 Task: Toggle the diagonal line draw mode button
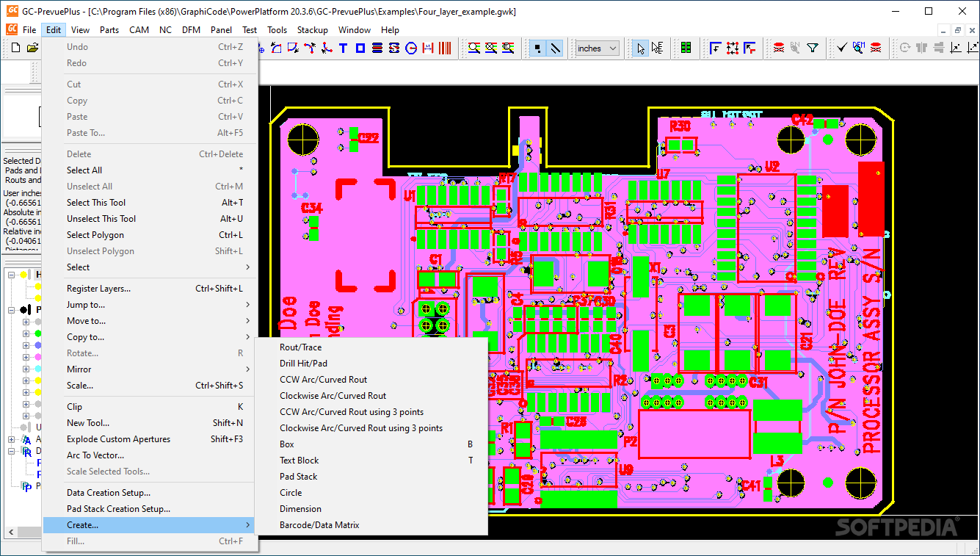pos(555,48)
